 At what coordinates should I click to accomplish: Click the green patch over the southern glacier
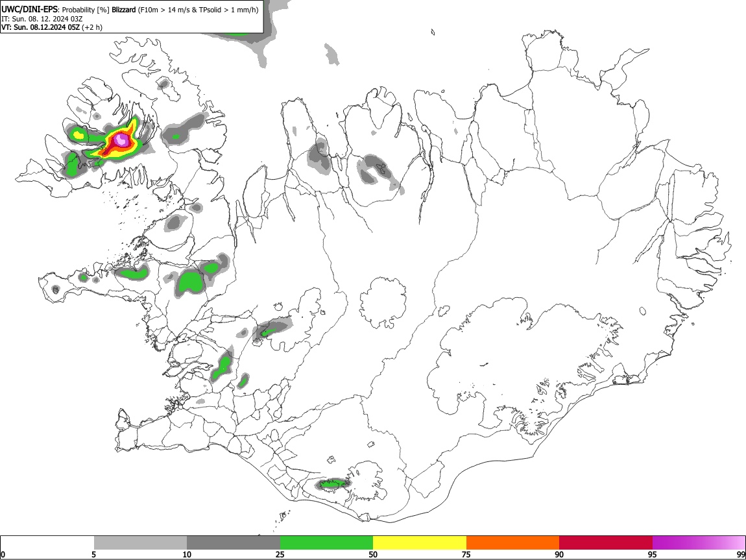point(333,484)
